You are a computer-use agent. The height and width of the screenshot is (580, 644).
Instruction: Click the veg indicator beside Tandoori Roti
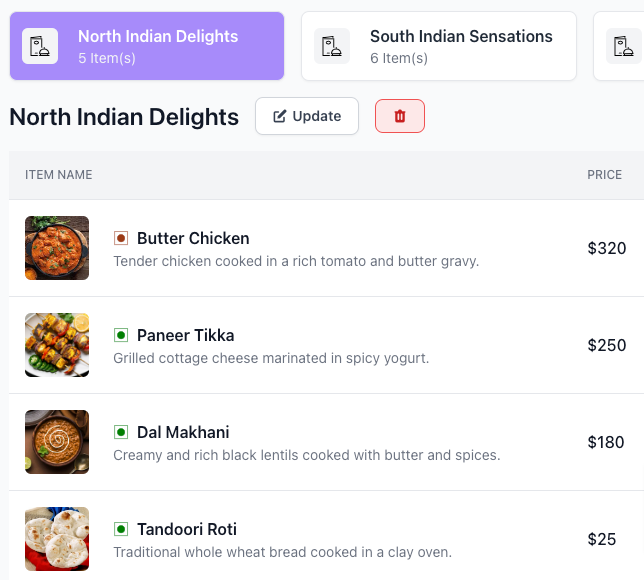[121, 529]
